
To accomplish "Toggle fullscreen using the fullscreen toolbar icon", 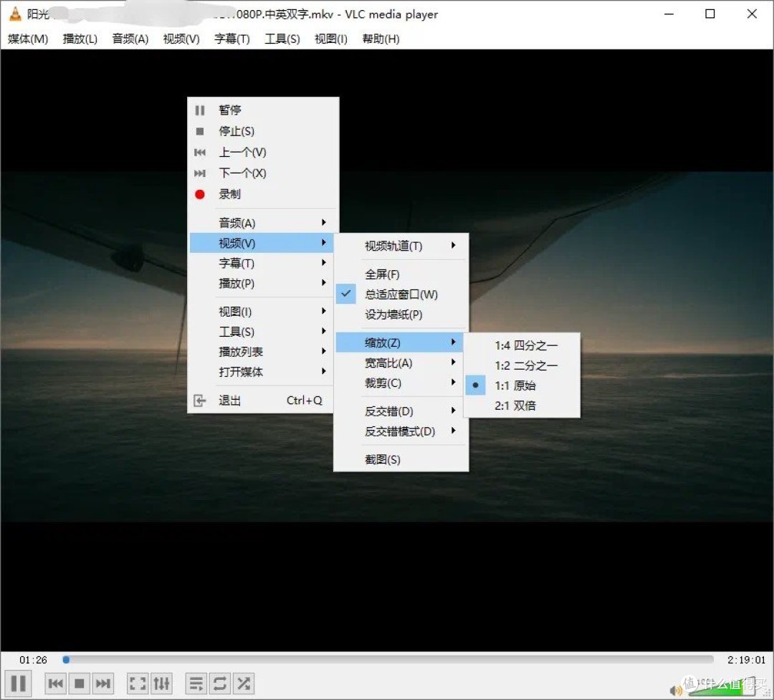I will pyautogui.click(x=136, y=683).
